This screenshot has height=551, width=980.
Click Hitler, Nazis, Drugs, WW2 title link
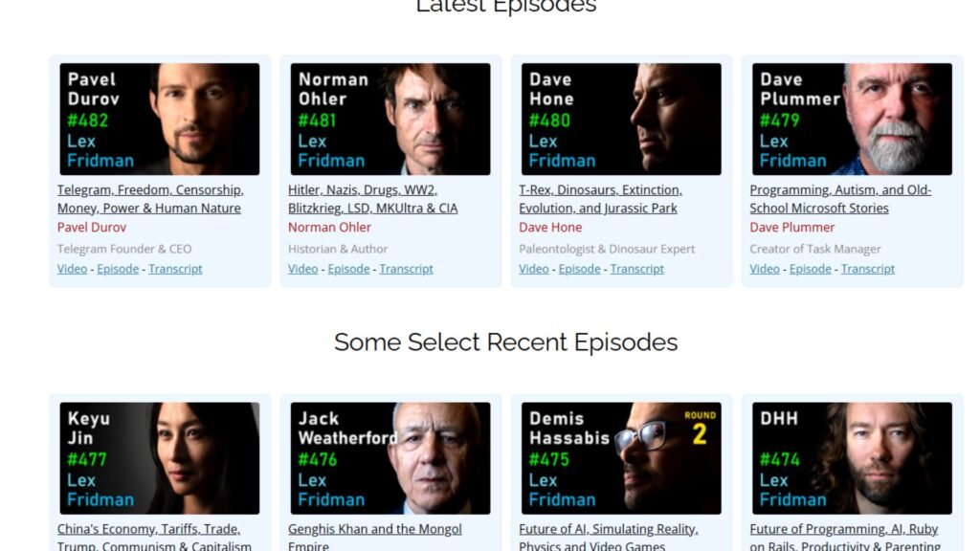click(x=373, y=199)
